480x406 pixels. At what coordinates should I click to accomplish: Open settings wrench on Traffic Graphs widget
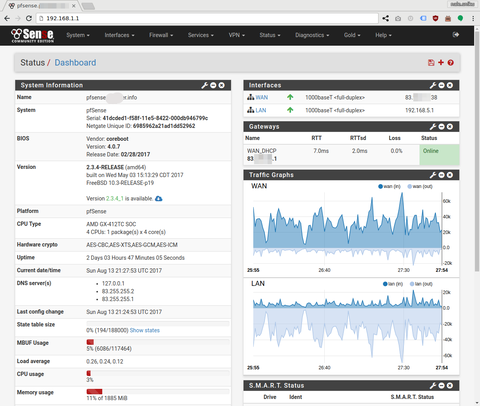[x=433, y=175]
